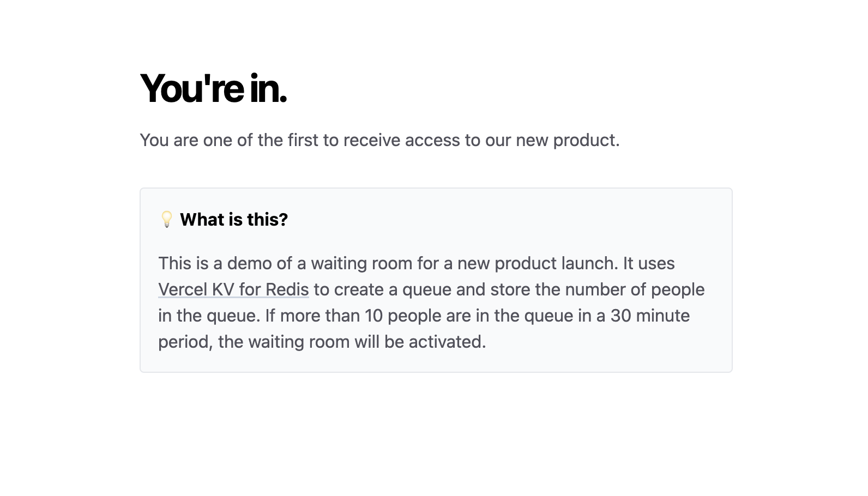Select the subtitle about receiving product access

380,140
